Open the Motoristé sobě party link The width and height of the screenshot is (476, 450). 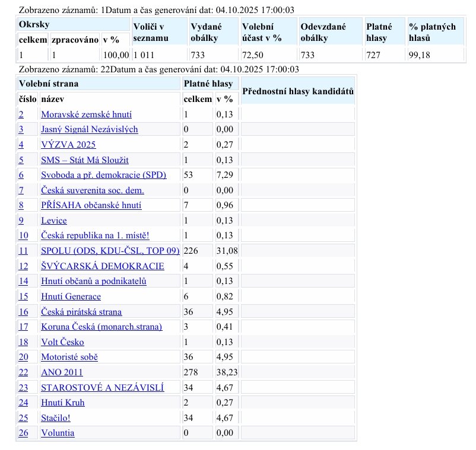[69, 357]
